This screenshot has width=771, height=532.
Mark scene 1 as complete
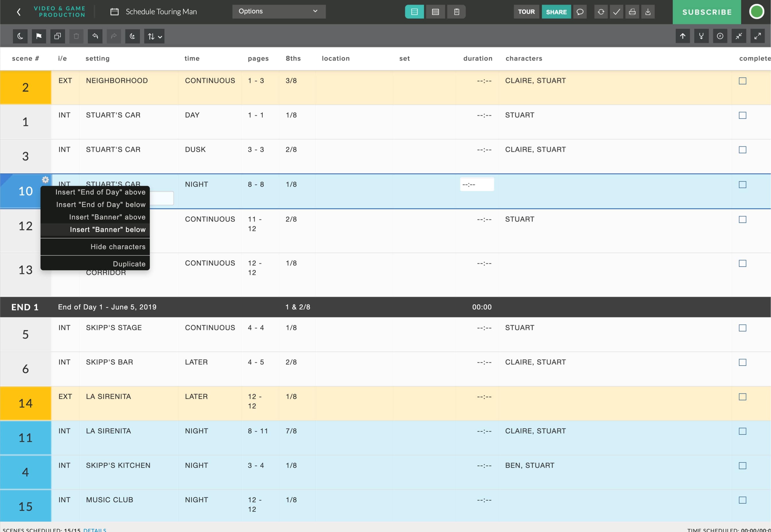(x=742, y=115)
